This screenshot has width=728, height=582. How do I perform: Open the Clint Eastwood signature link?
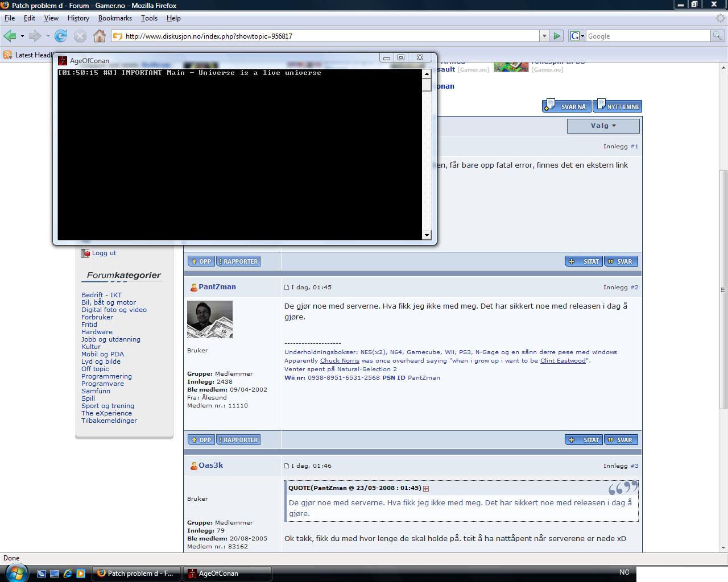click(x=562, y=360)
